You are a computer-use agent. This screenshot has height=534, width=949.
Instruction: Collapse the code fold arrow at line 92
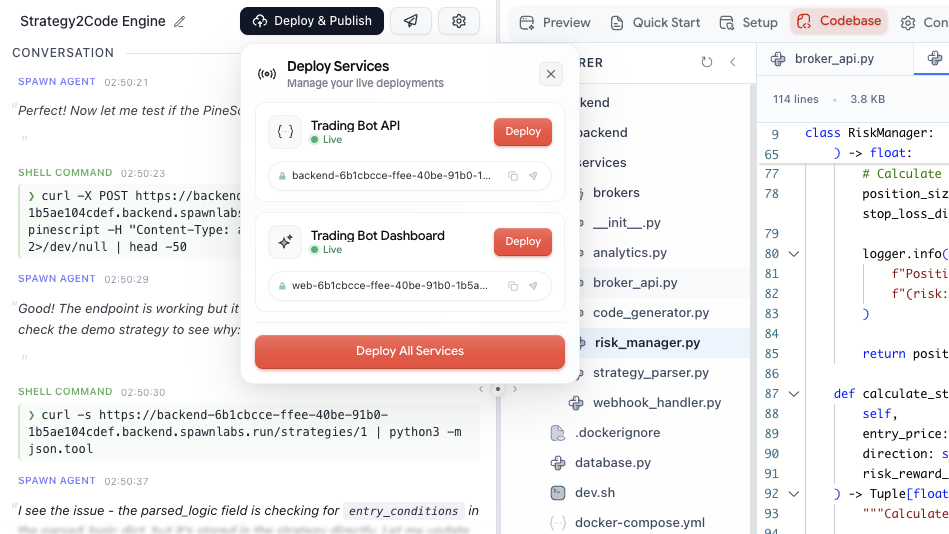[794, 494]
